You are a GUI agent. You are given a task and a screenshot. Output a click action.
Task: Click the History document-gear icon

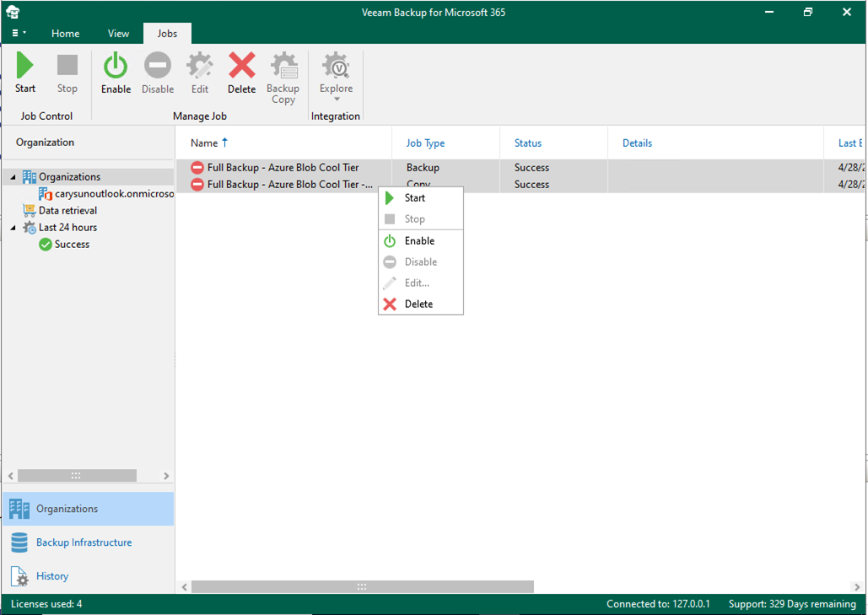(19, 576)
